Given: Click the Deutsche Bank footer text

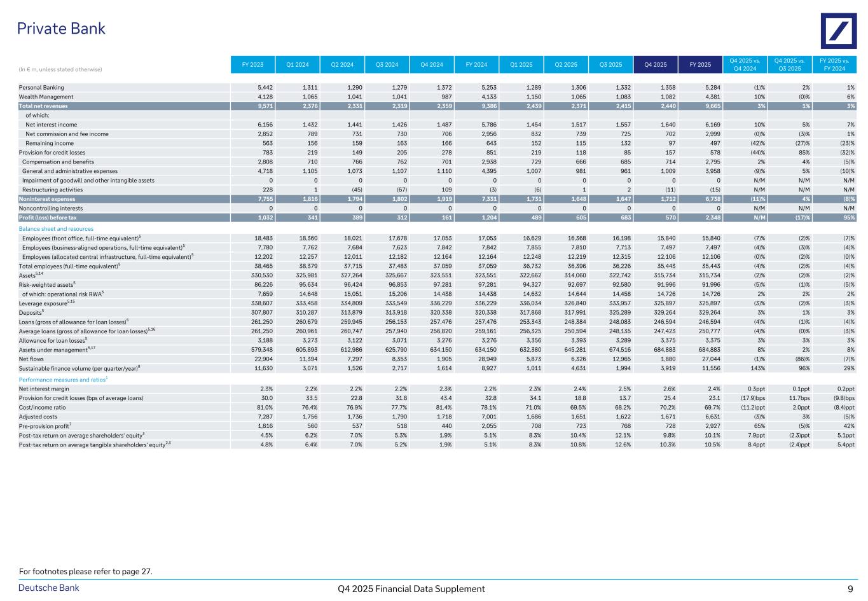Looking at the screenshot, I should pyautogui.click(x=49, y=588).
